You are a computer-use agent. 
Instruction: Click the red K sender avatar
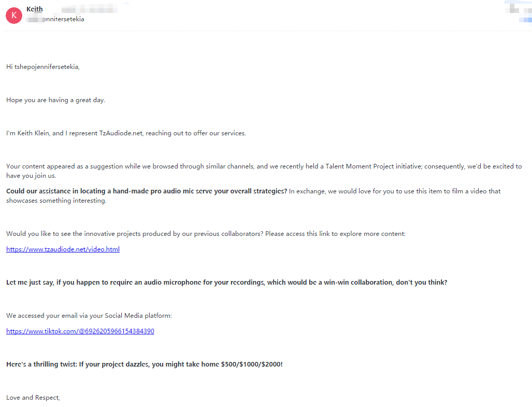click(x=14, y=15)
